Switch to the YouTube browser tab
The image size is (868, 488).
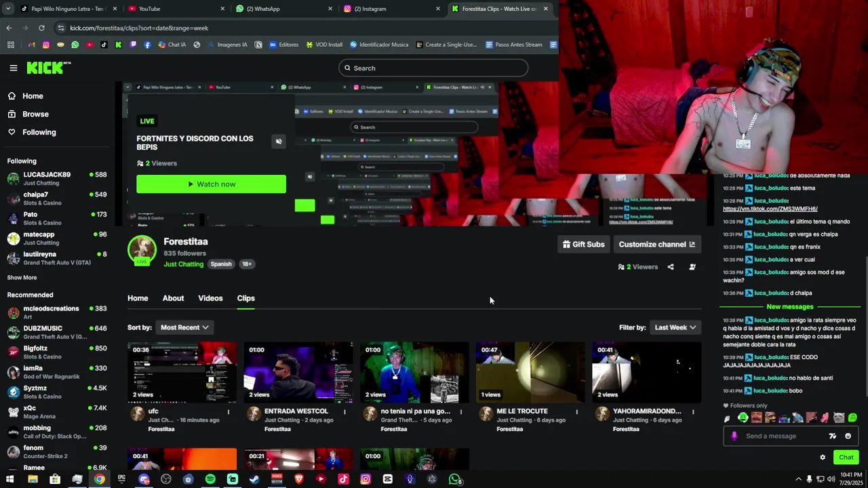(175, 9)
